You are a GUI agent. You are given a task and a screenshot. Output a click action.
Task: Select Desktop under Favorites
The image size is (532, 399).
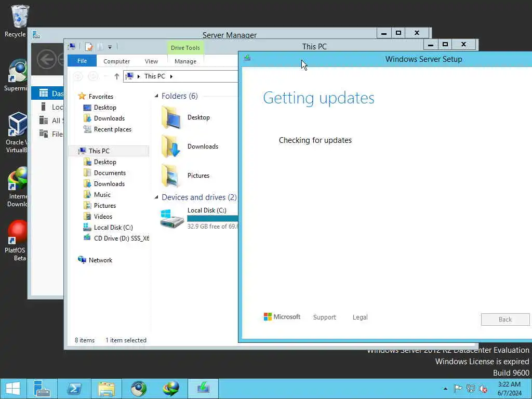(x=105, y=108)
